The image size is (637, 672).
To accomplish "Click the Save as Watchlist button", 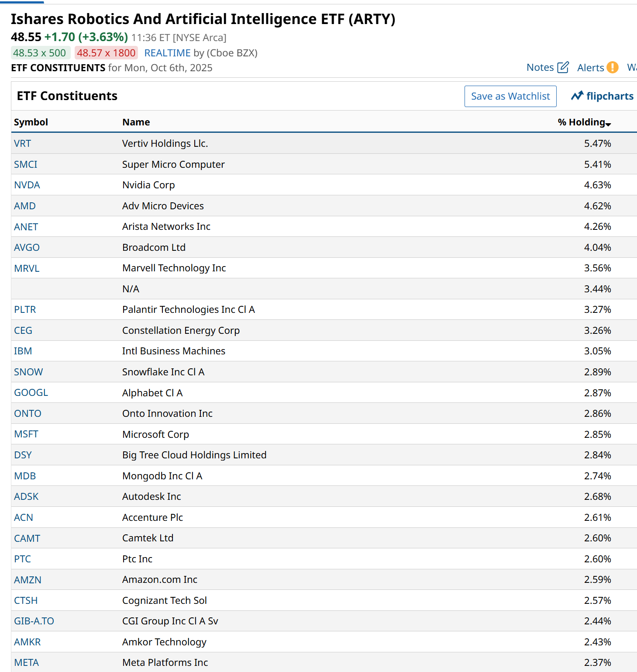I will (510, 96).
